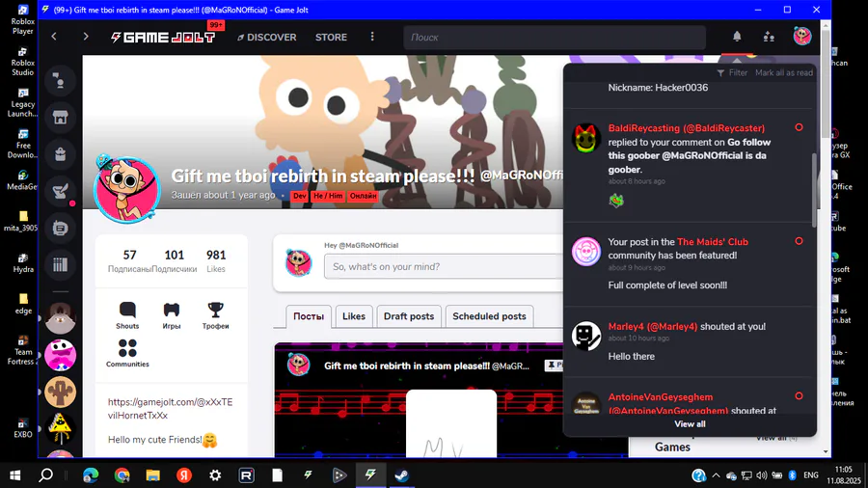Image resolution: width=868 pixels, height=488 pixels.
Task: Open the cactus community icon in sidebar
Action: (x=61, y=392)
